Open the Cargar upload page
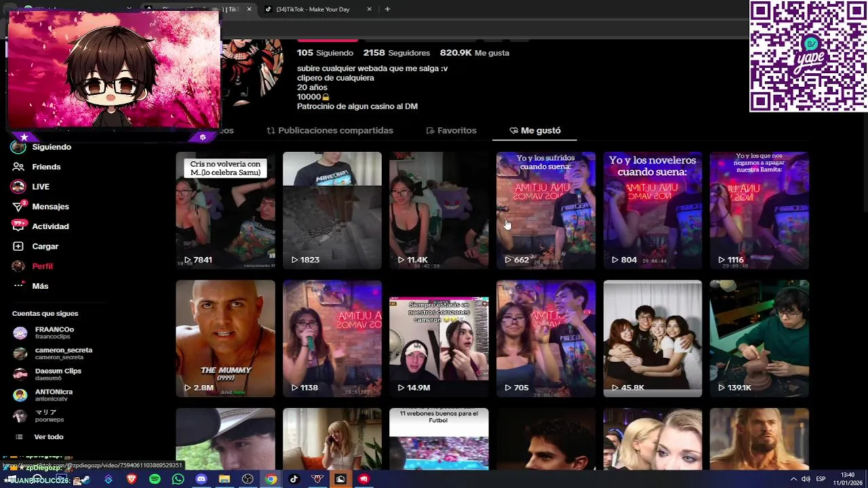Image resolution: width=868 pixels, height=488 pixels. click(36, 246)
